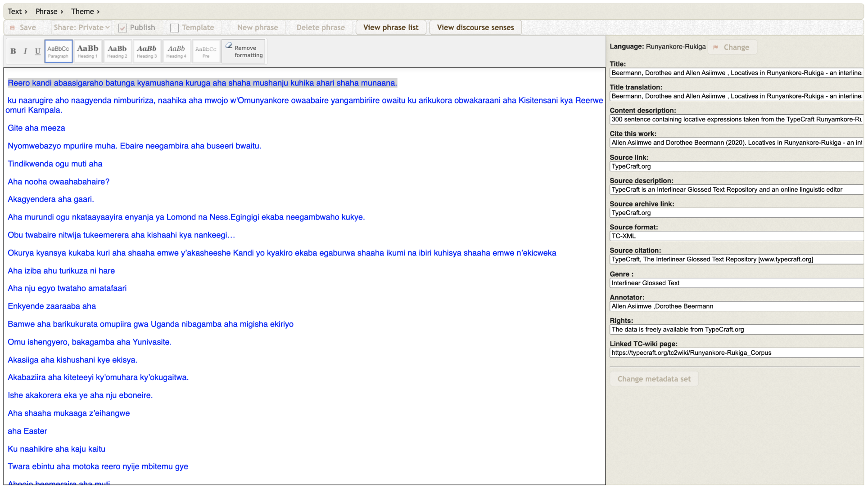Open the Text menu
The image size is (868, 488).
click(x=18, y=12)
